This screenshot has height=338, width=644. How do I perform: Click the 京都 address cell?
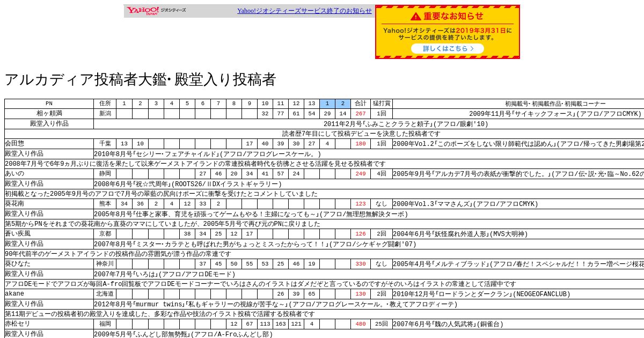pos(105,234)
